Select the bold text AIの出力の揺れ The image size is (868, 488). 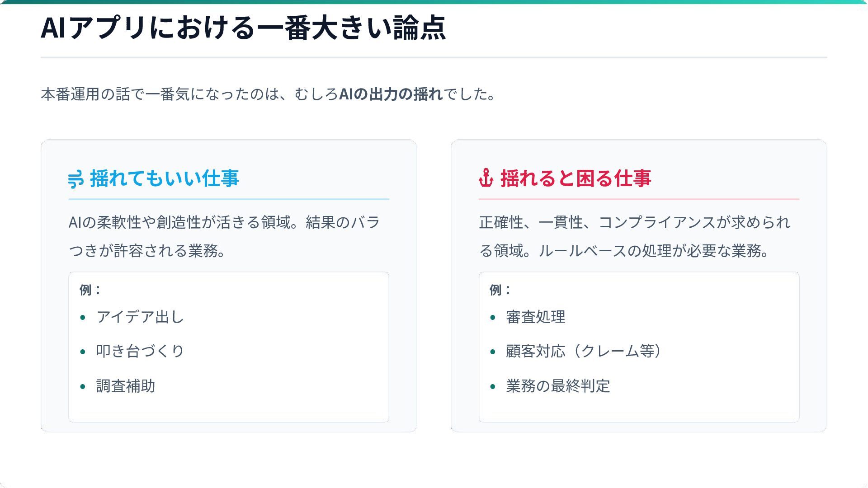coord(391,94)
